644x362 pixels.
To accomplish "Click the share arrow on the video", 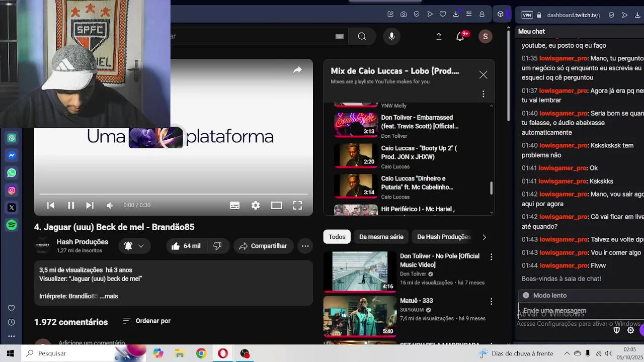I will [297, 70].
